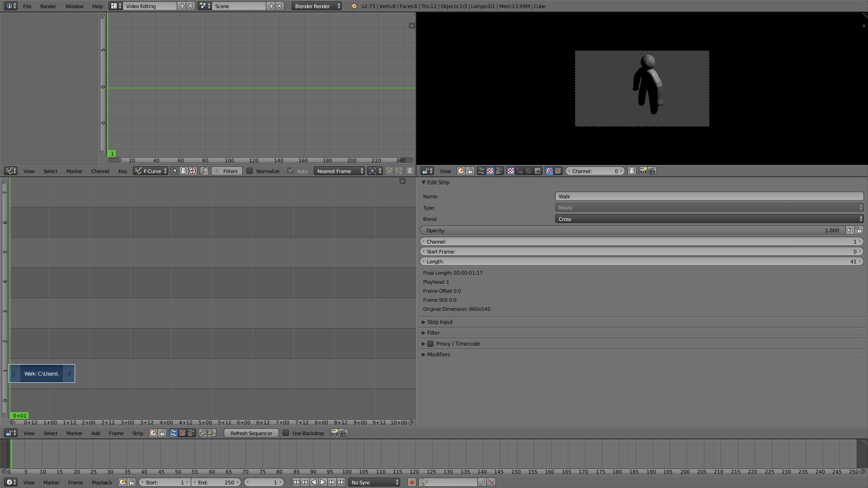Click the border select zoom magnifier icon
Image resolution: width=868 pixels, height=488 pixels.
[x=204, y=171]
